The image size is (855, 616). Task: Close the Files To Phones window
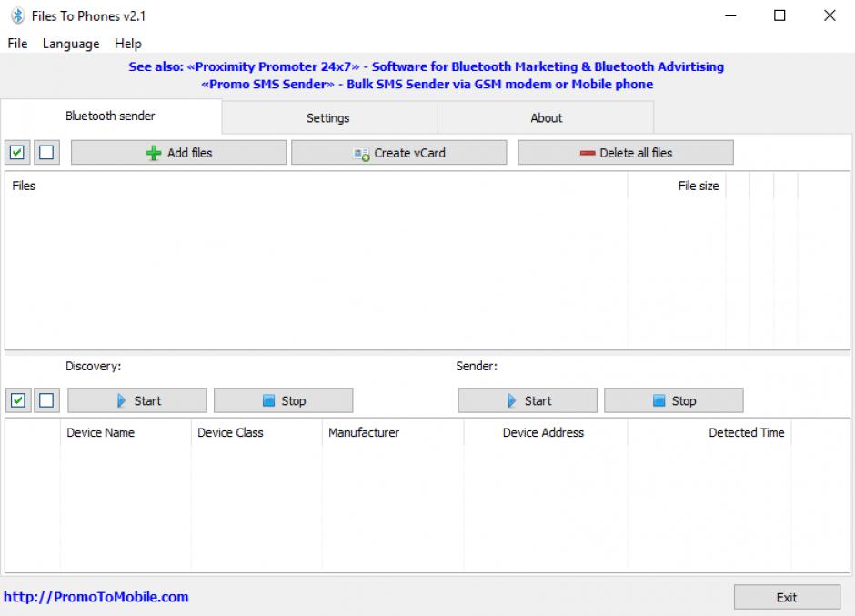pos(830,15)
